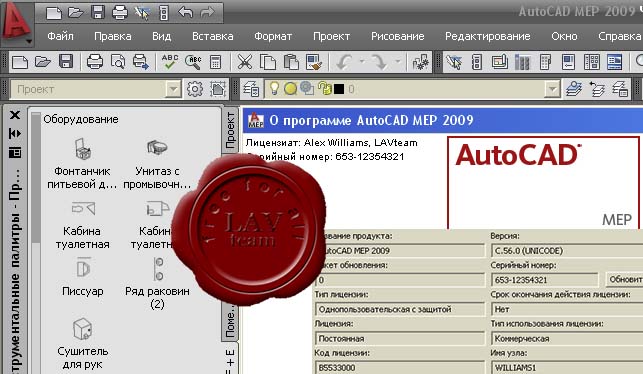Click the standard toolbar Undo arrow
This screenshot has height=374, width=643.
[x=344, y=62]
